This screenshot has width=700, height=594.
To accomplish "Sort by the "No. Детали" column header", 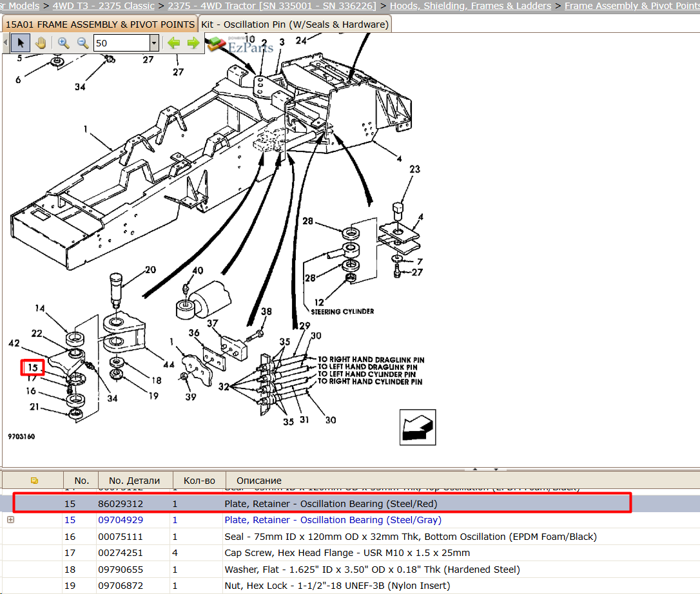I will (134, 481).
